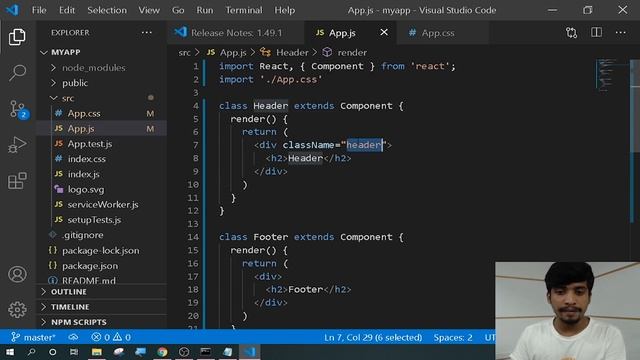Image resolution: width=640 pixels, height=360 pixels.
Task: Open the terminal app in taskbar
Action: 206,352
